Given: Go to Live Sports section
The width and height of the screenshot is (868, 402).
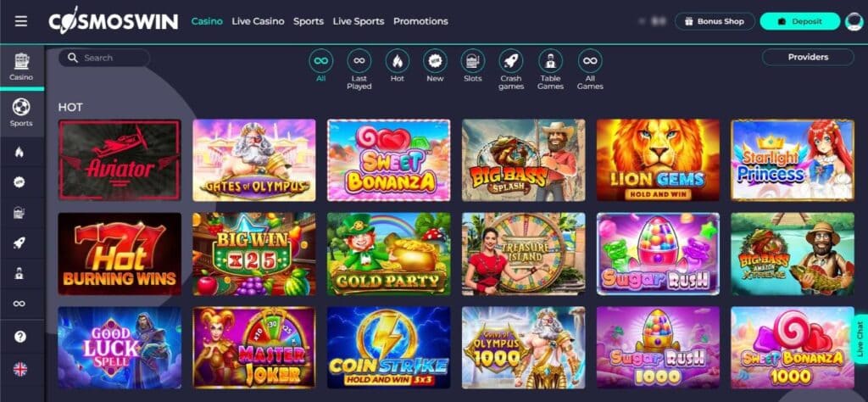Looking at the screenshot, I should [359, 21].
